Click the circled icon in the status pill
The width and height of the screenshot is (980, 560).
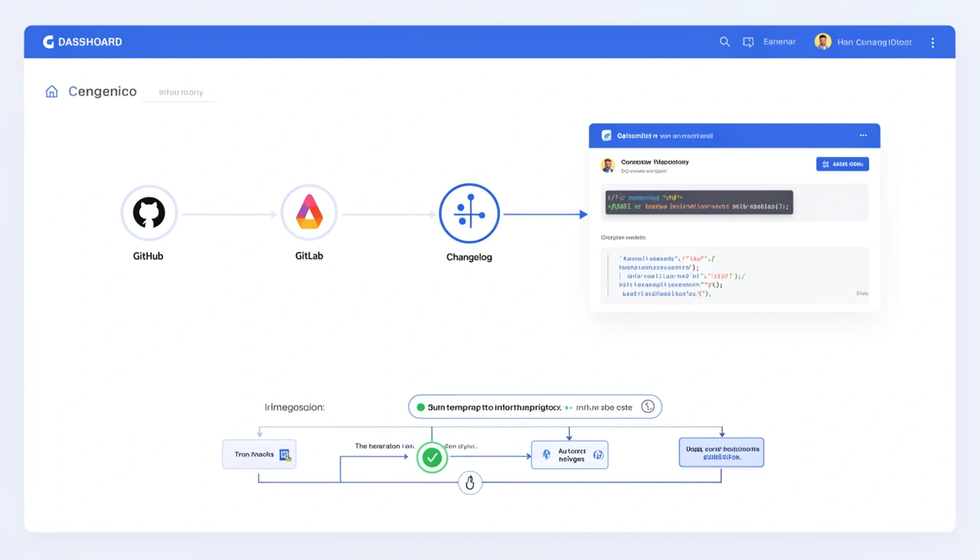tap(647, 407)
